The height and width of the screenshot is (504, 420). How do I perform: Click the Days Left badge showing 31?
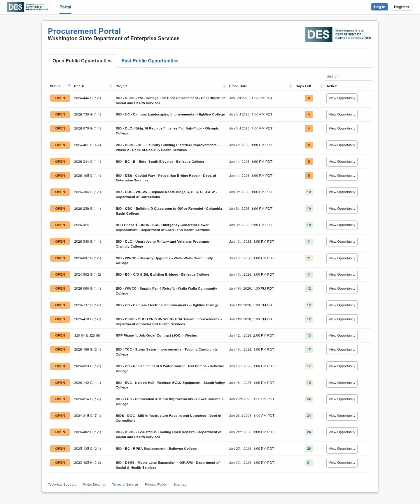(x=309, y=463)
